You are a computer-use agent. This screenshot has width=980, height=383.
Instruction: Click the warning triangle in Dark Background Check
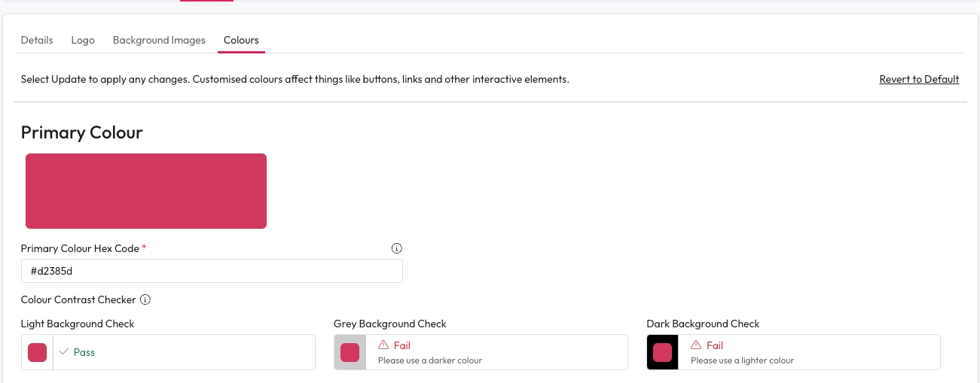(696, 345)
